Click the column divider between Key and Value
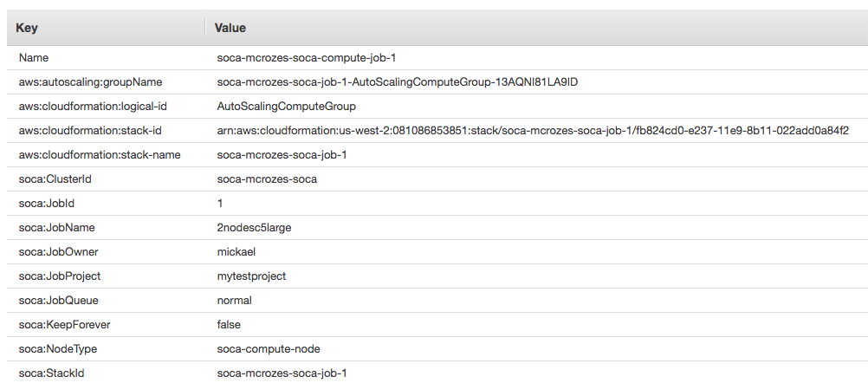This screenshot has height=383, width=868. pos(205,28)
